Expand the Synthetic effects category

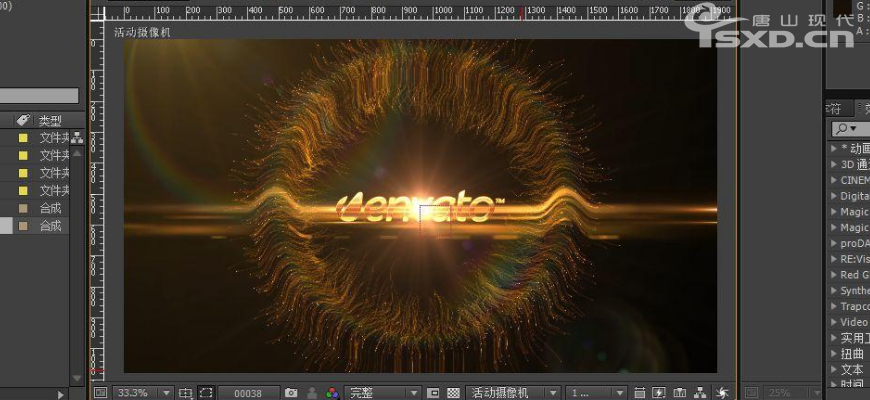pos(833,291)
